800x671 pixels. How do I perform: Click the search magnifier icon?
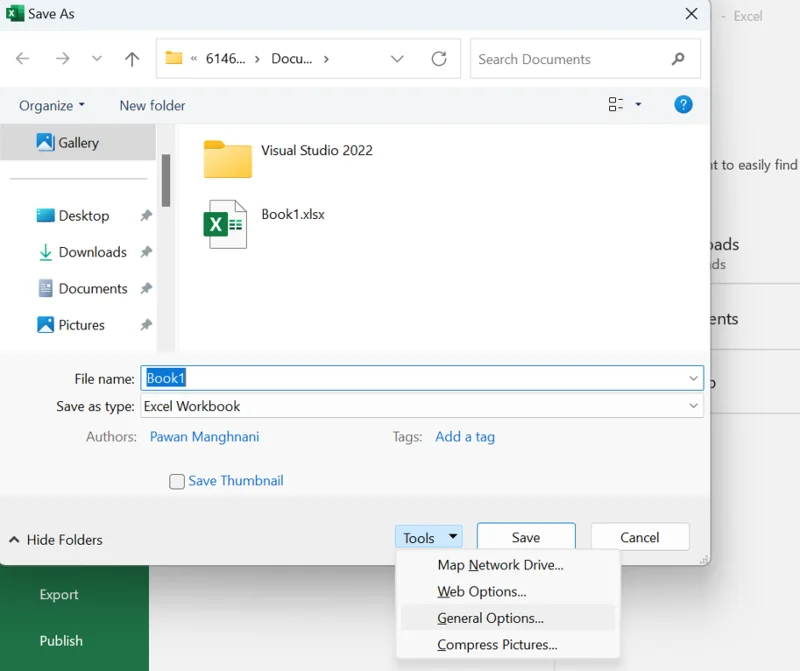click(679, 59)
